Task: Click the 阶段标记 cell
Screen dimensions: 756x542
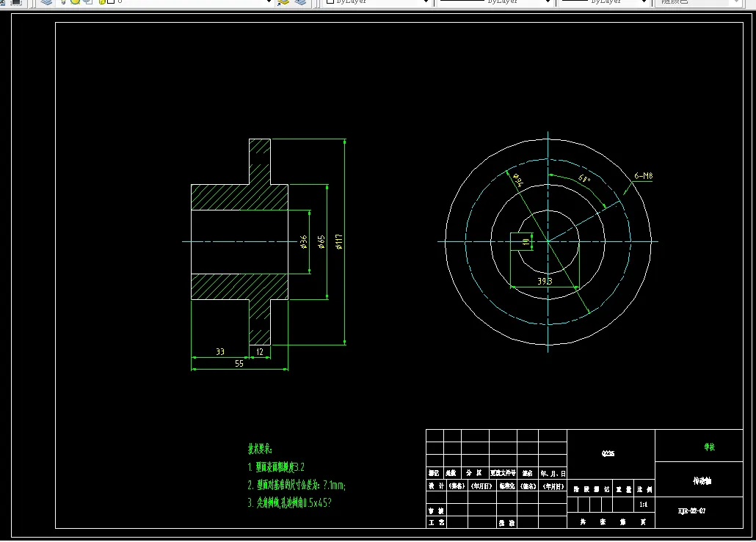Action: pyautogui.click(x=591, y=489)
